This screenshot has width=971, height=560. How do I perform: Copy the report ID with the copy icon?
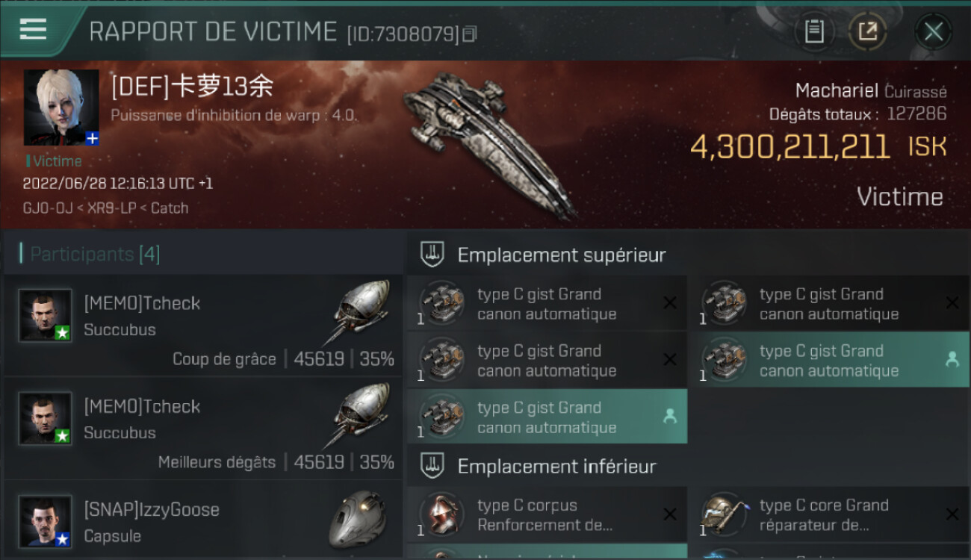point(469,34)
